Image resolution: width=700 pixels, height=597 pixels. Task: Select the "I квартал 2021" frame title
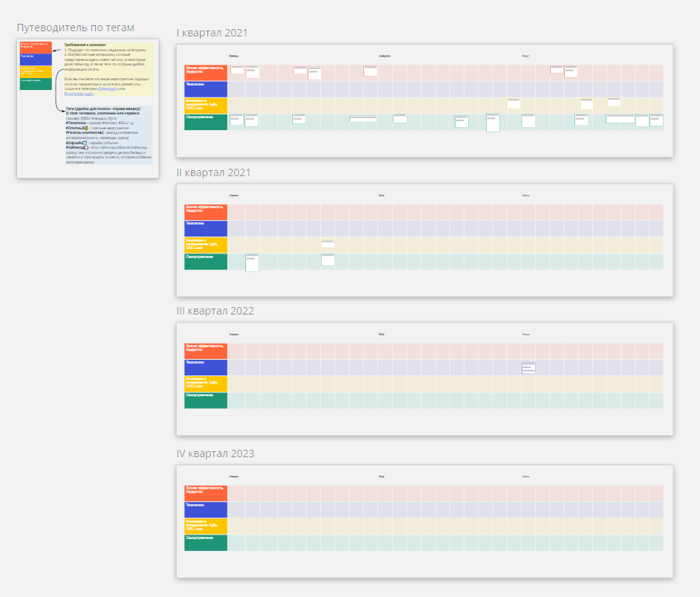212,33
